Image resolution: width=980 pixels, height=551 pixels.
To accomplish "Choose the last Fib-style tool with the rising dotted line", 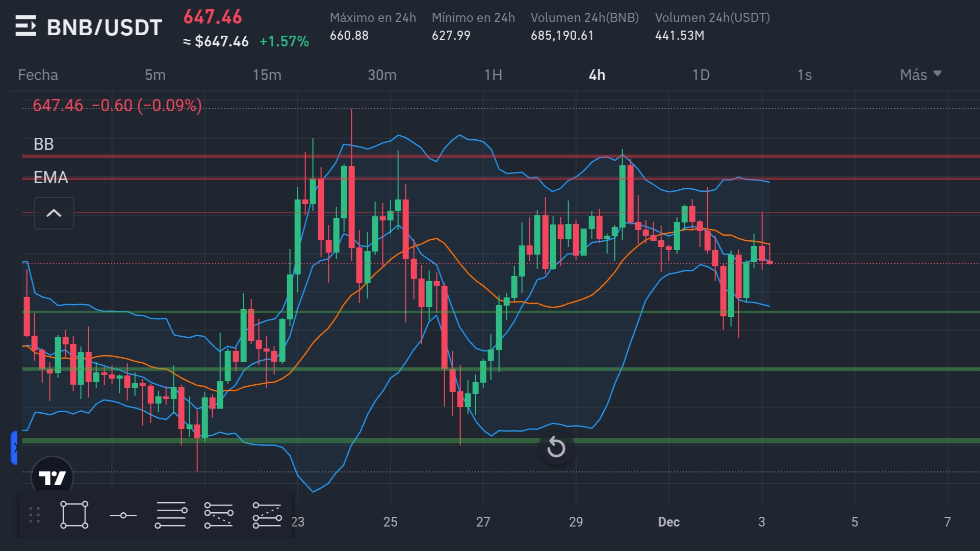I will pos(267,515).
